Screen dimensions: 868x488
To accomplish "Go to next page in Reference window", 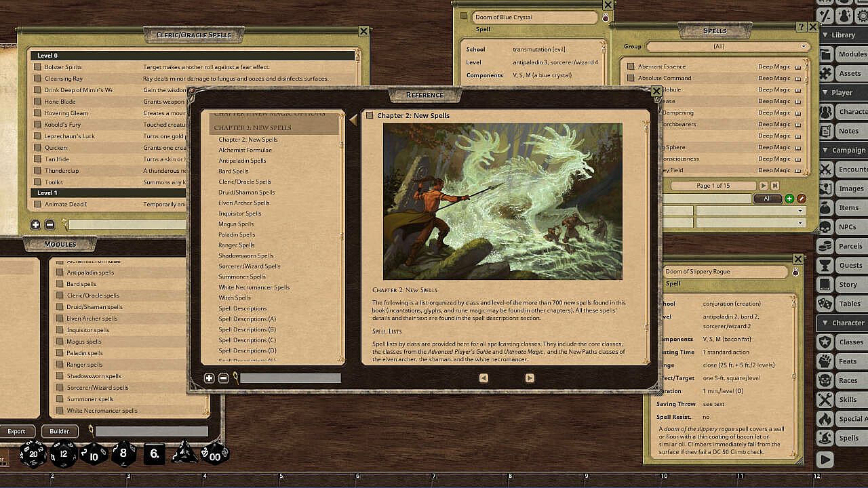I will click(x=530, y=378).
